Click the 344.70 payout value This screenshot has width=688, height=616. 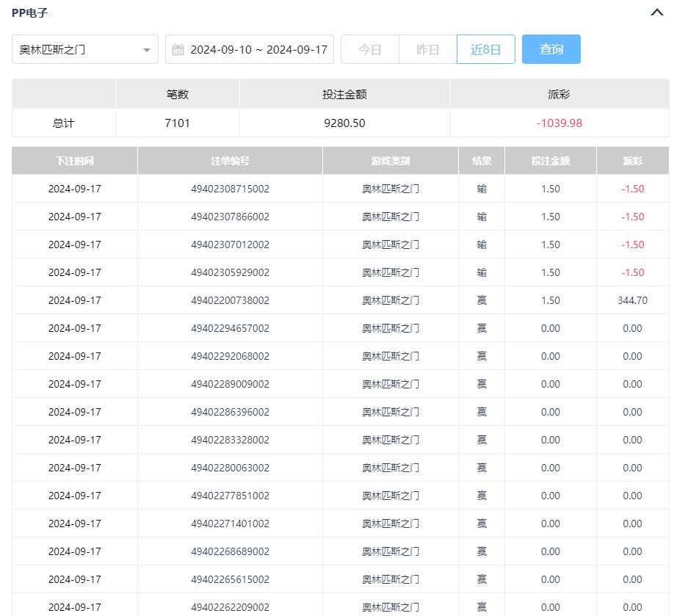632,300
